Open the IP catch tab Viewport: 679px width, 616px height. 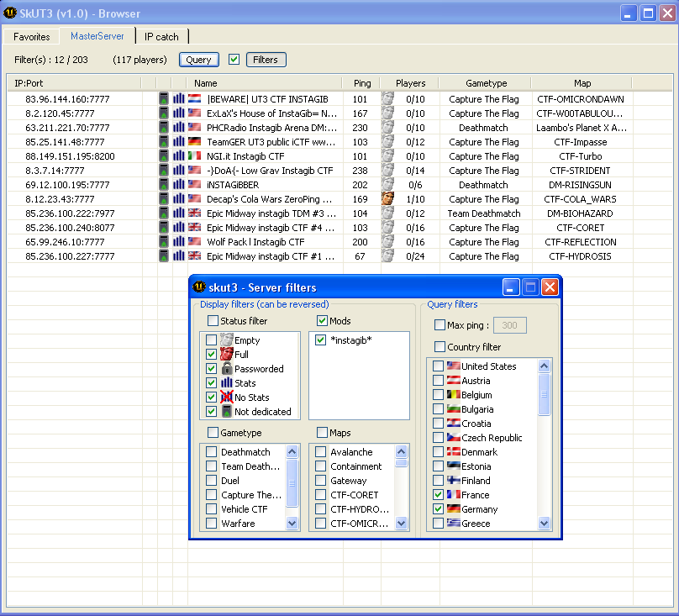click(x=161, y=37)
